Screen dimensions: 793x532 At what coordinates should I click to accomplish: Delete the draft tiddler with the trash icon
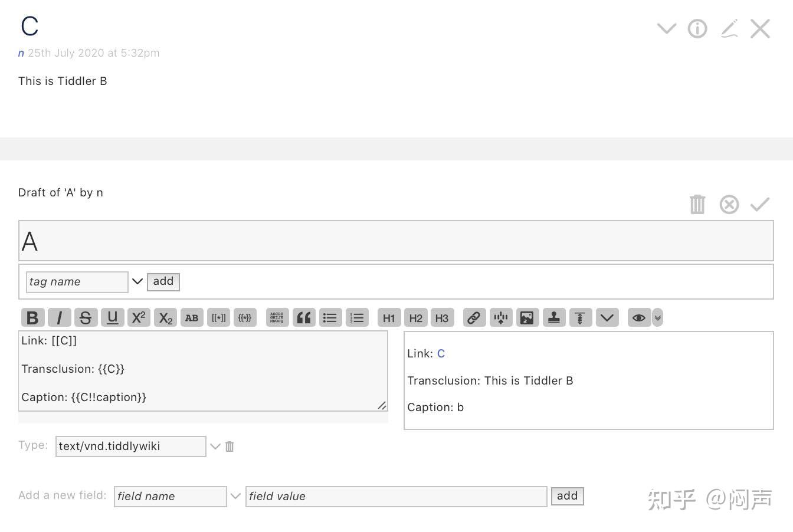tap(697, 205)
